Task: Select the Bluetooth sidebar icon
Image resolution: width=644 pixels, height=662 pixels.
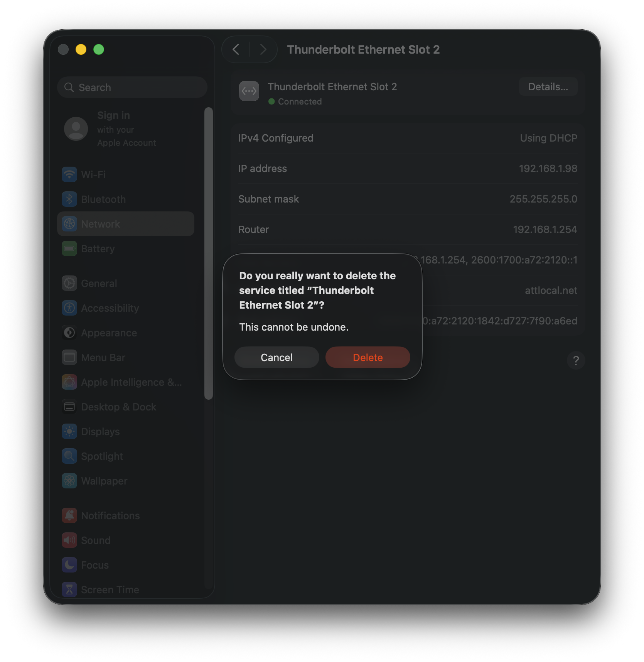Action: [x=69, y=199]
